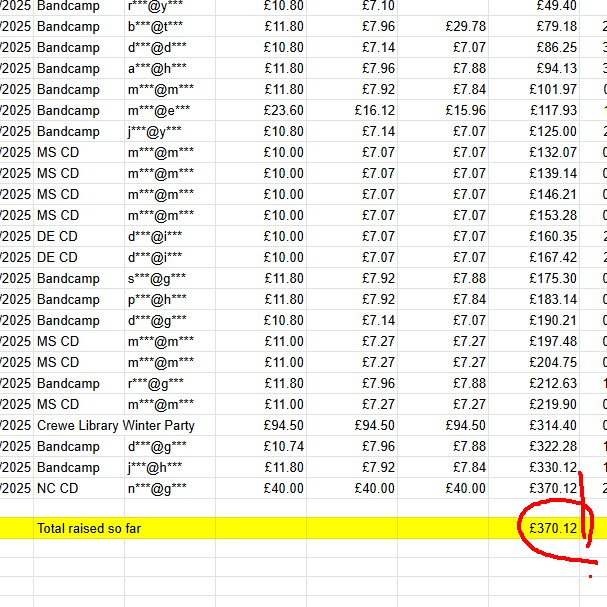Image resolution: width=607 pixels, height=607 pixels.
Task: Click the a***@h*** email cell
Action: [156, 68]
